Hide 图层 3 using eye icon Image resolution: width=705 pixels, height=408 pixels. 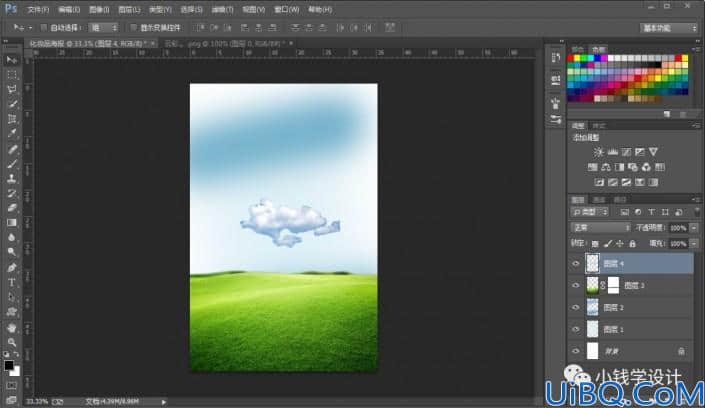tap(576, 285)
